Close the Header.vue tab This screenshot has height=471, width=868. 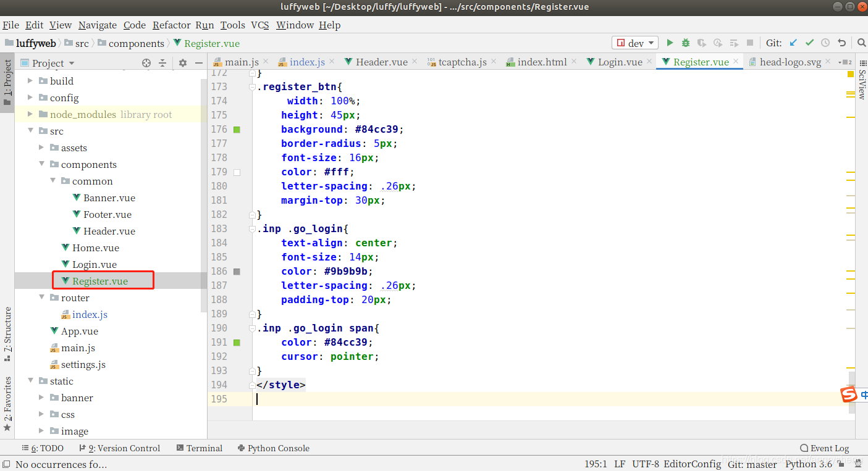(x=414, y=61)
